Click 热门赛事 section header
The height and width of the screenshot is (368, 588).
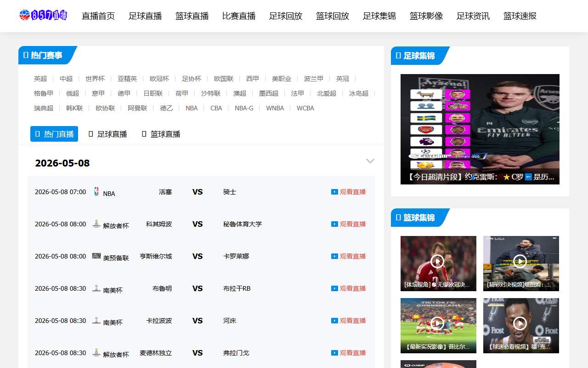47,55
